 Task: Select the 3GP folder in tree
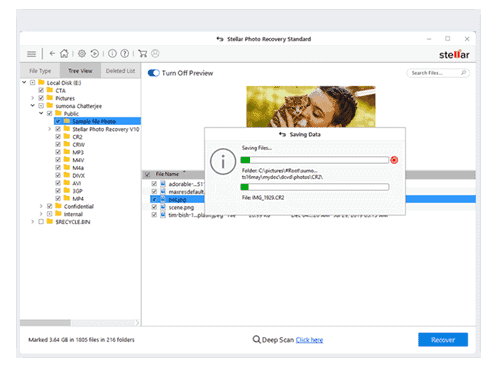[x=77, y=191]
